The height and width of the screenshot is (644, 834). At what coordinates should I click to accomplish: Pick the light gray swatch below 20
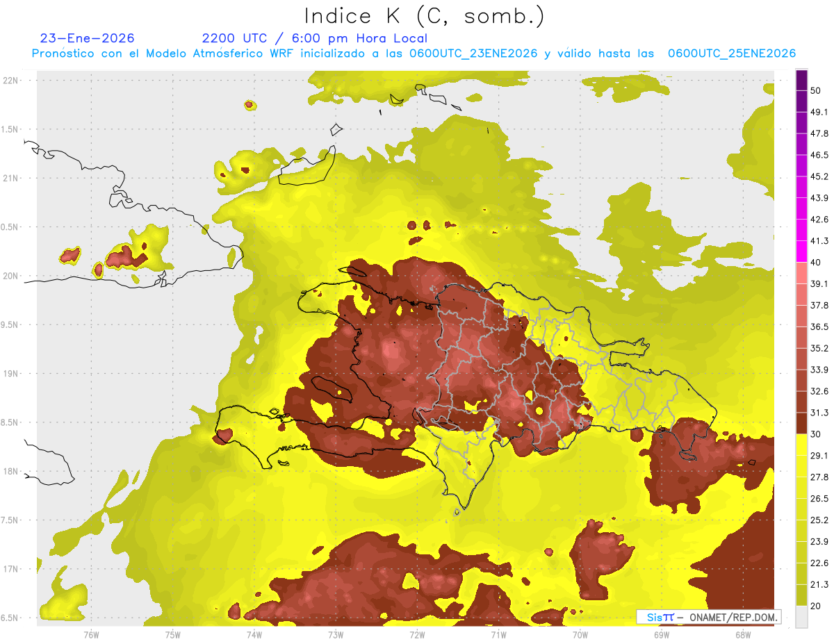[801, 617]
